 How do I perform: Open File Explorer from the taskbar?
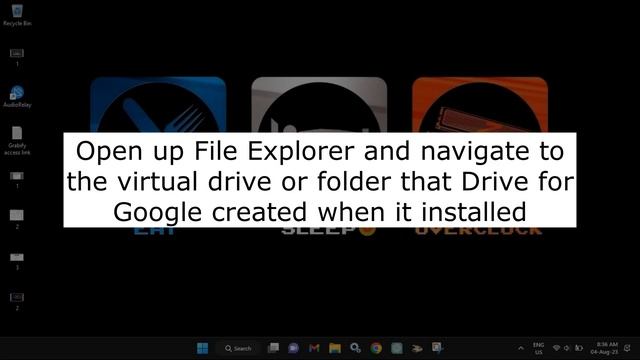pos(335,348)
